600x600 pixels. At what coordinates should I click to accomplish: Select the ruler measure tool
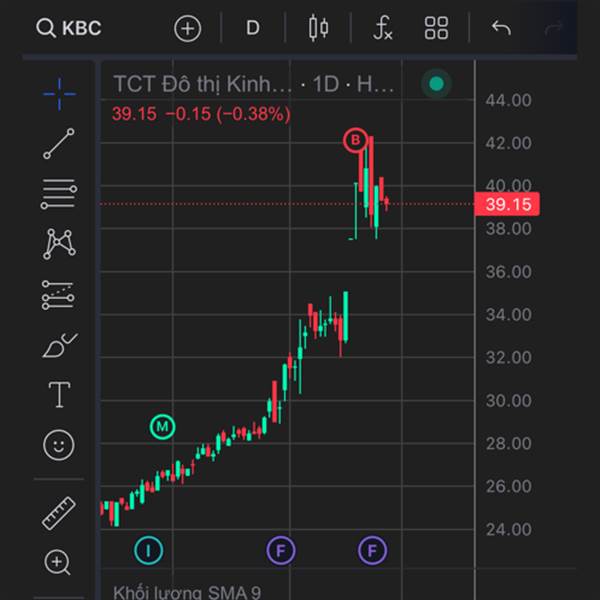(x=59, y=513)
